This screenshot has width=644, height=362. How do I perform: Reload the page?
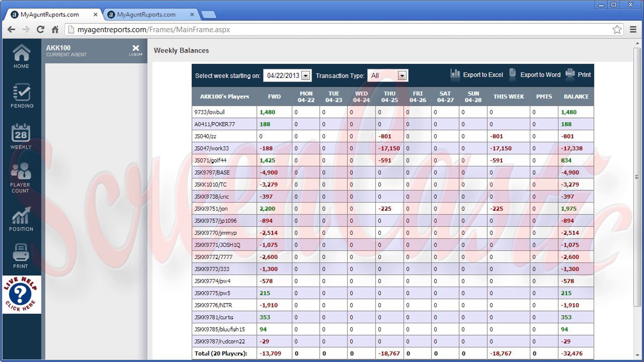click(x=41, y=29)
